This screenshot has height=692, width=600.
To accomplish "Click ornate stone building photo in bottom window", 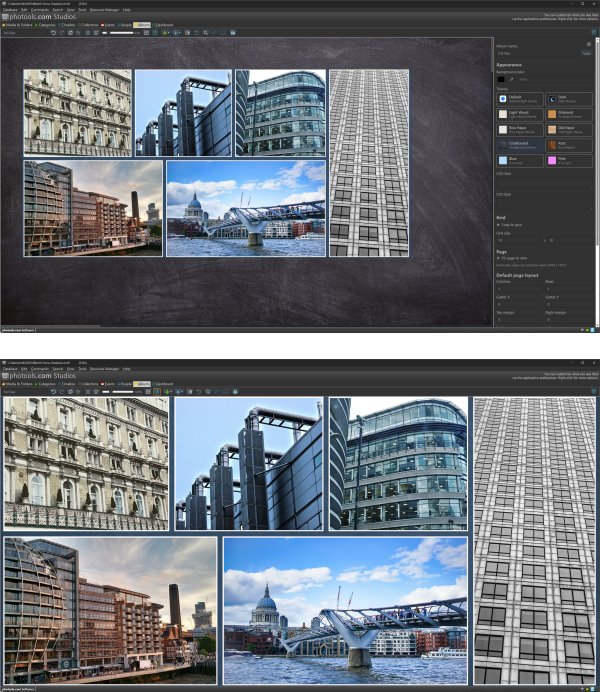I will (86, 463).
